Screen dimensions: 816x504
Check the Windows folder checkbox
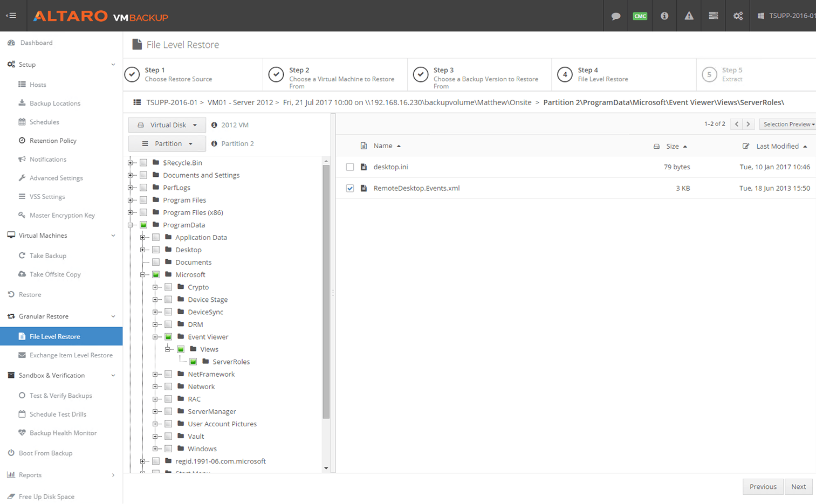168,448
